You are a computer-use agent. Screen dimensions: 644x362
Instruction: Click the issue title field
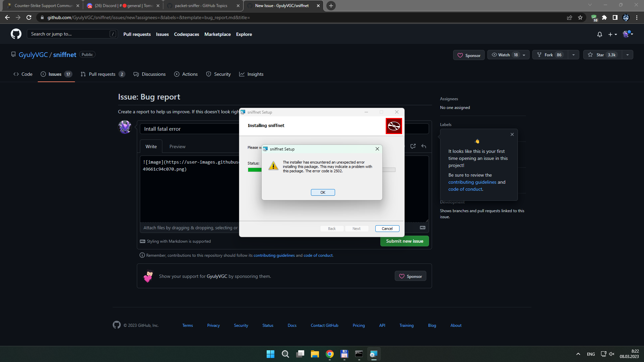(188, 128)
